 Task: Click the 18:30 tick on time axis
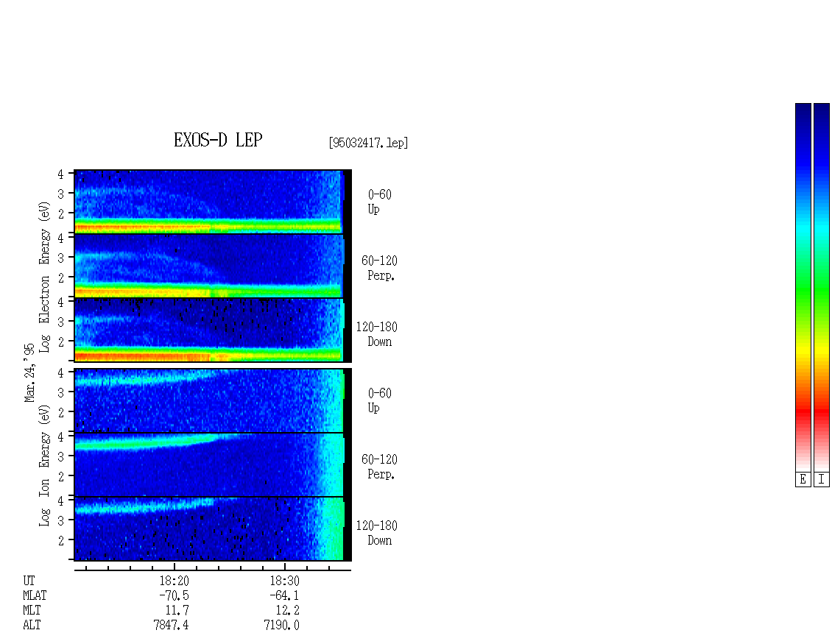pos(285,567)
